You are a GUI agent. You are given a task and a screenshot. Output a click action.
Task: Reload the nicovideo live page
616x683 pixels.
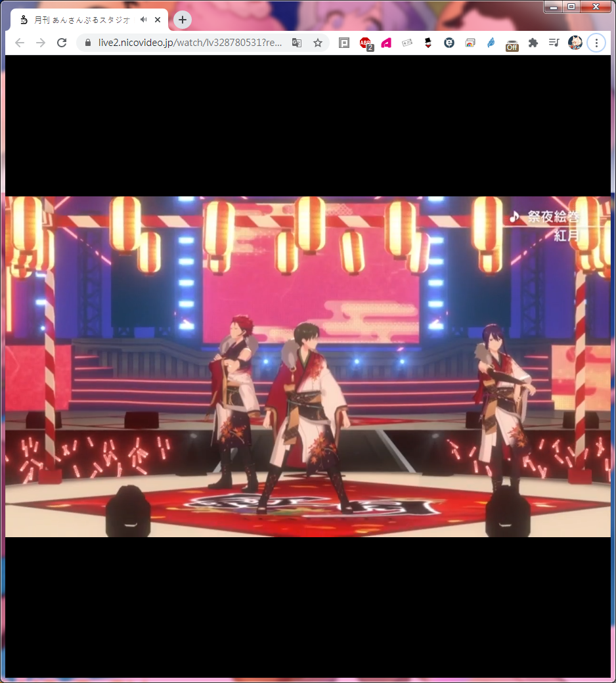coord(62,43)
